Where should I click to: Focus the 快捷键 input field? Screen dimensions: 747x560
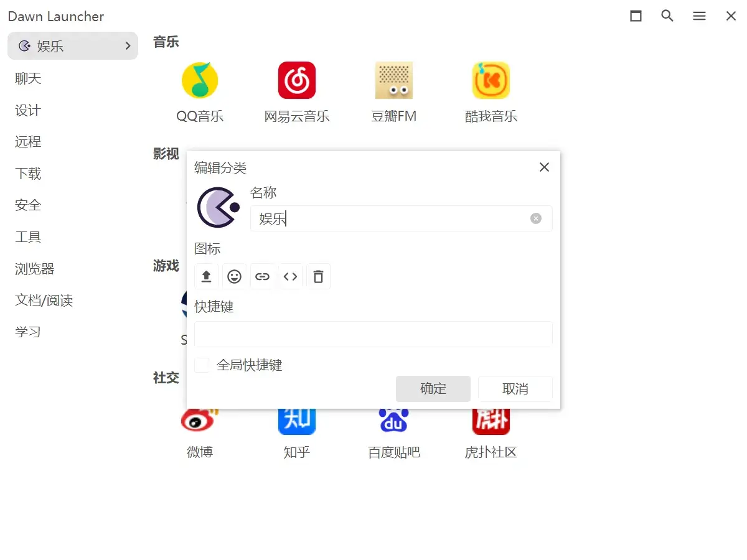[x=374, y=334]
